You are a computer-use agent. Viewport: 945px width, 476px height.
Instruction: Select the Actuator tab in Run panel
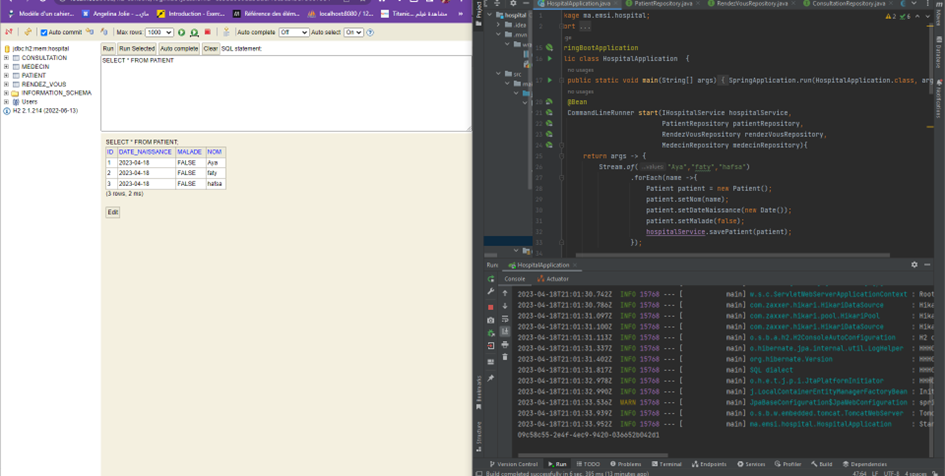553,279
